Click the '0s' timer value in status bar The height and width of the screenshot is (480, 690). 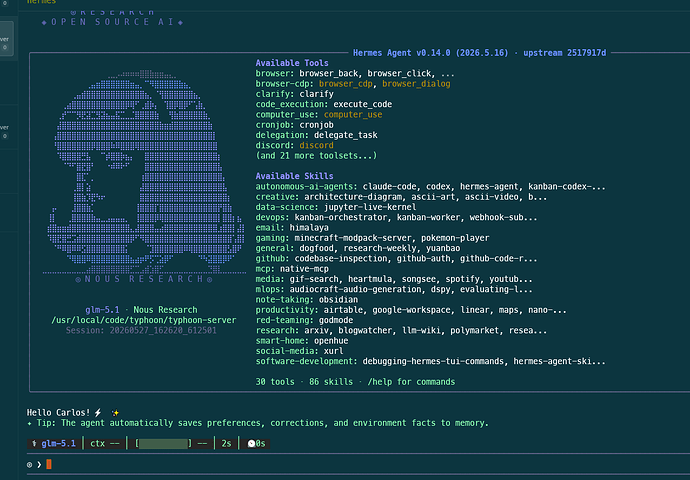click(x=261, y=443)
